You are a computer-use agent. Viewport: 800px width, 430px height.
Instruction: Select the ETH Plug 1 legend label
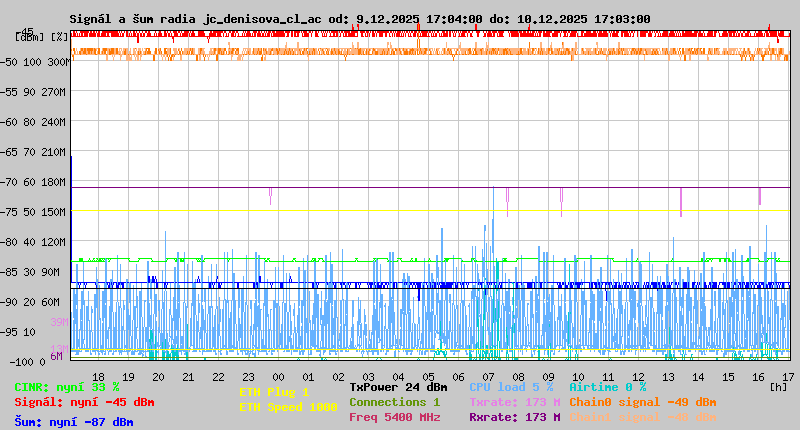pyautogui.click(x=274, y=392)
